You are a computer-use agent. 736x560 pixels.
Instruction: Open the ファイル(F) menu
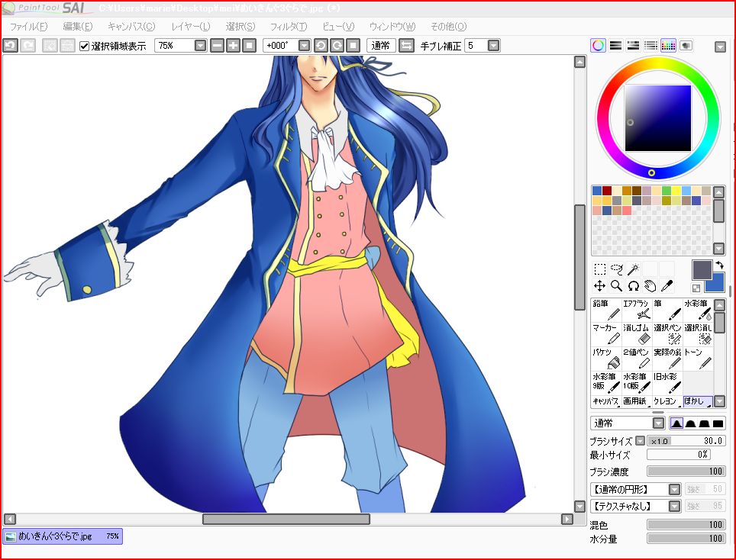[29, 27]
